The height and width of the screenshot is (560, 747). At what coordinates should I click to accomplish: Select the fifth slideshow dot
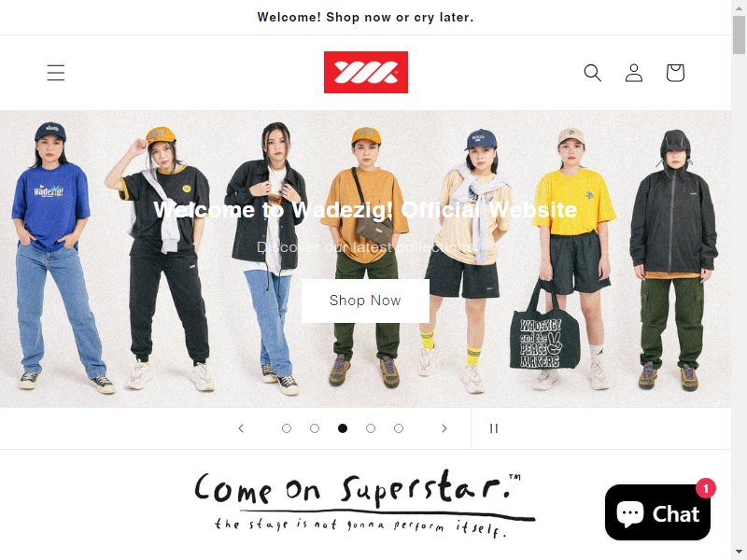pyautogui.click(x=399, y=428)
